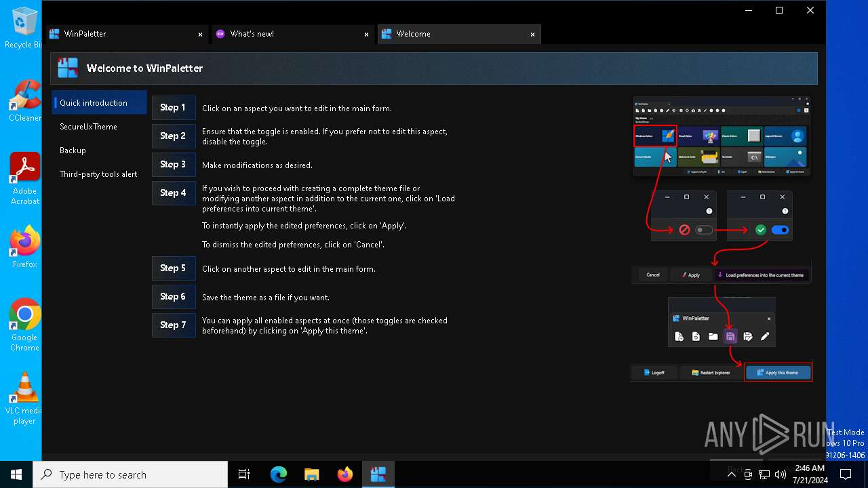Open the Backup section
Image resolution: width=868 pixels, height=488 pixels.
tap(99, 150)
